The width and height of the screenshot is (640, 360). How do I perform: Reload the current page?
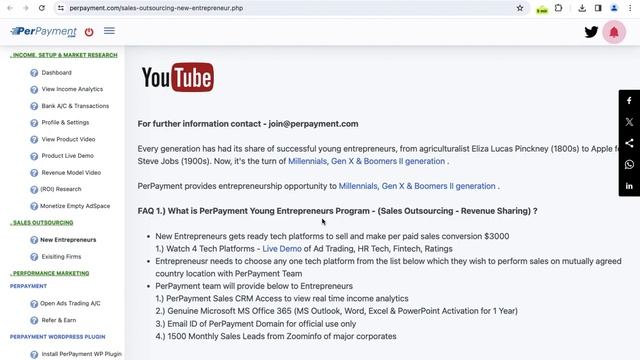coord(42,8)
